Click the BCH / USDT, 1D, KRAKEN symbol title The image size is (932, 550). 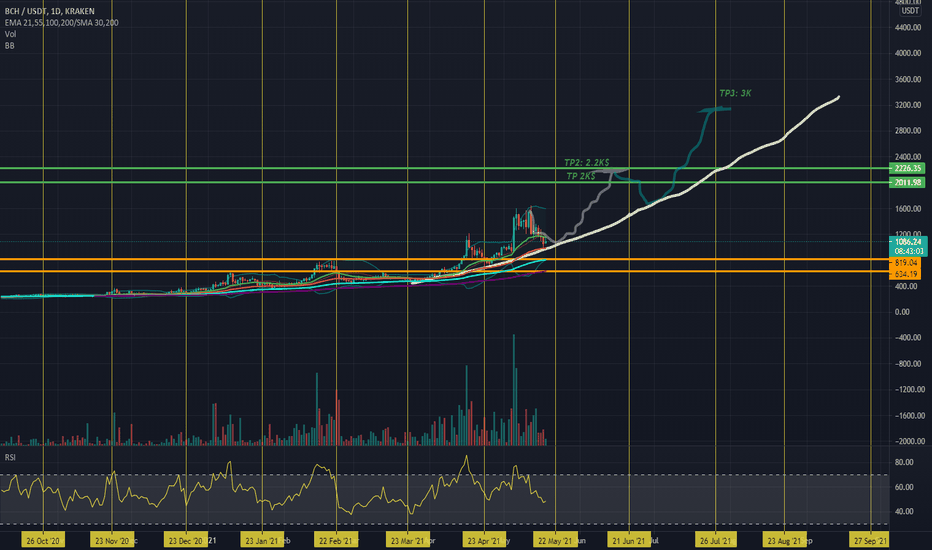pyautogui.click(x=49, y=11)
